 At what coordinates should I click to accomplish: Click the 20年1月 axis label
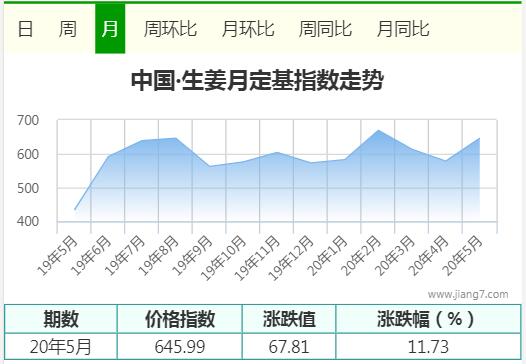coord(327,256)
